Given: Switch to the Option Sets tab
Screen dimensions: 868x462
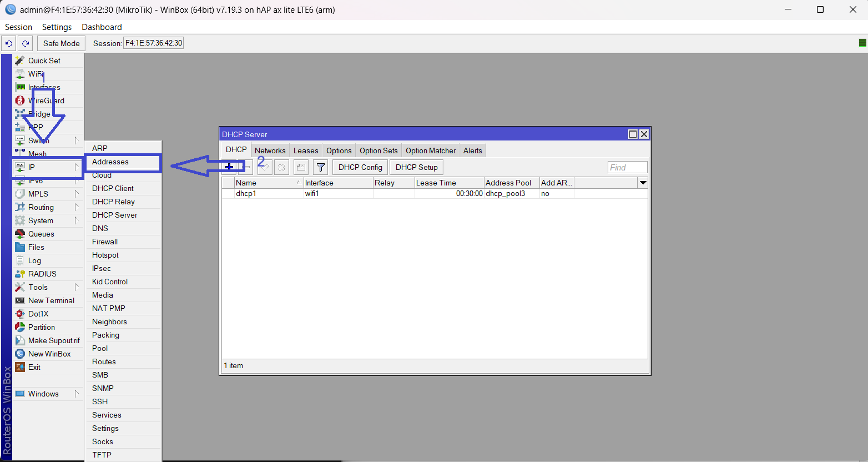Looking at the screenshot, I should [379, 150].
